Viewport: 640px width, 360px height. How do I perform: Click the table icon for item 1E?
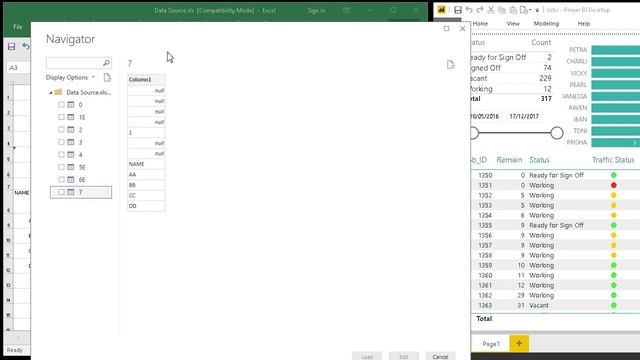coord(71,117)
